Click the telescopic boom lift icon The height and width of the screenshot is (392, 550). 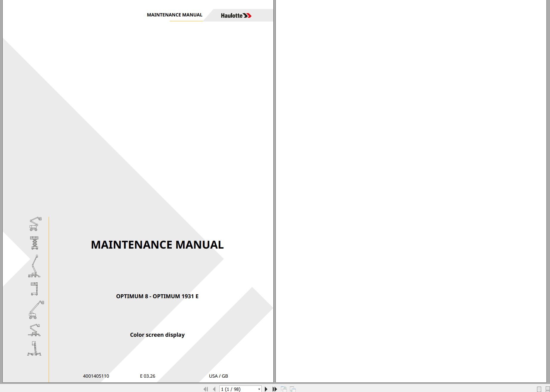36,310
